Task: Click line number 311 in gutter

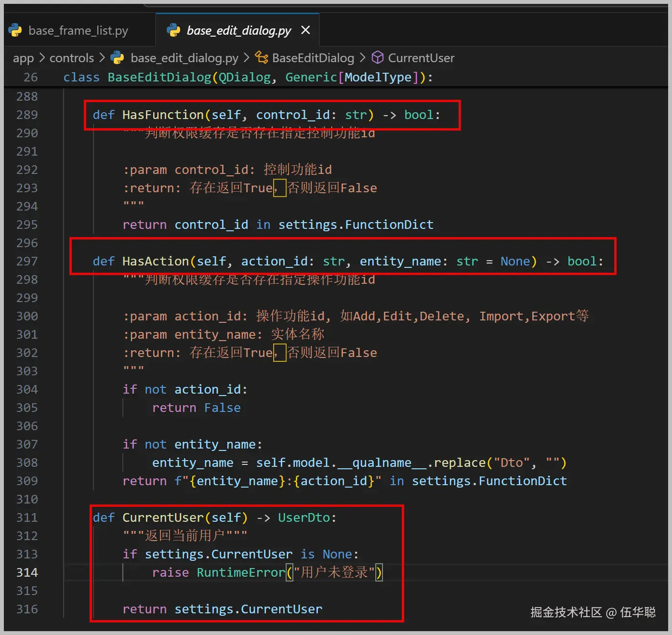Action: [x=27, y=517]
